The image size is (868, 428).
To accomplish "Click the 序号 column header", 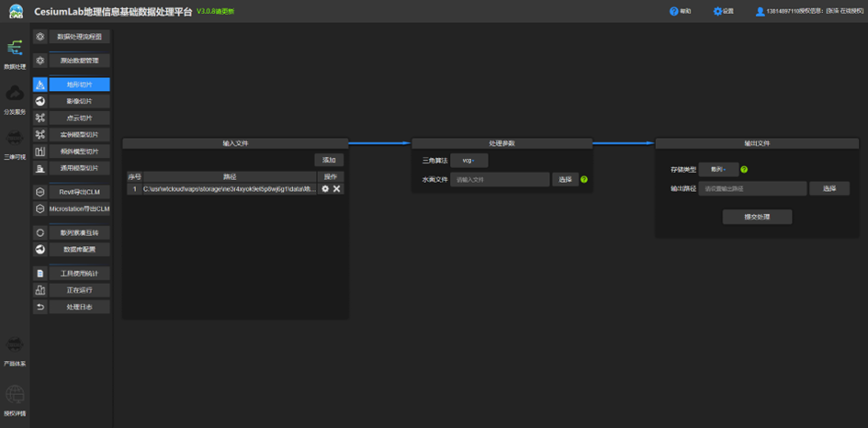I will (x=134, y=177).
